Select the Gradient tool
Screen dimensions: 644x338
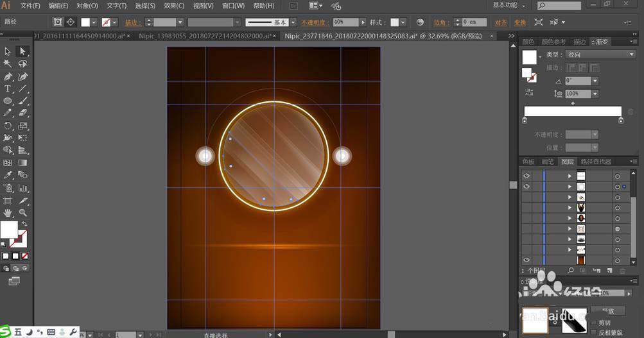pyautogui.click(x=22, y=163)
